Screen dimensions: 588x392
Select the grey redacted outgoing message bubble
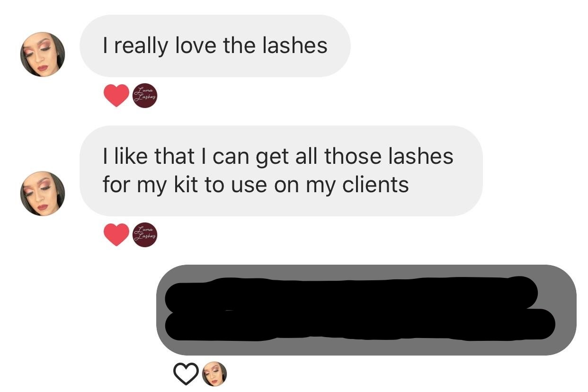(x=366, y=310)
